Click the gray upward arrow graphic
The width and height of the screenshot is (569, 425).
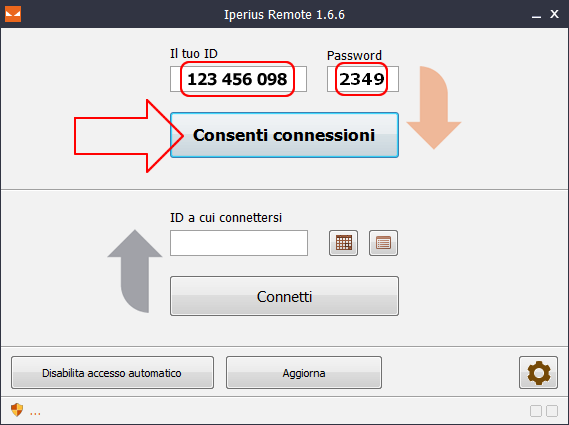(x=135, y=271)
